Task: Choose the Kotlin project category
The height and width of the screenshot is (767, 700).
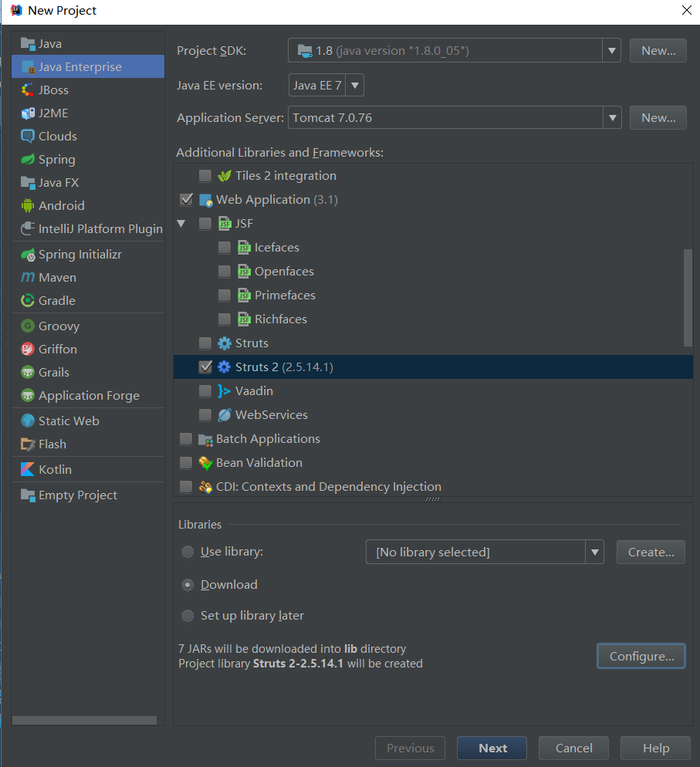Action: point(88,469)
